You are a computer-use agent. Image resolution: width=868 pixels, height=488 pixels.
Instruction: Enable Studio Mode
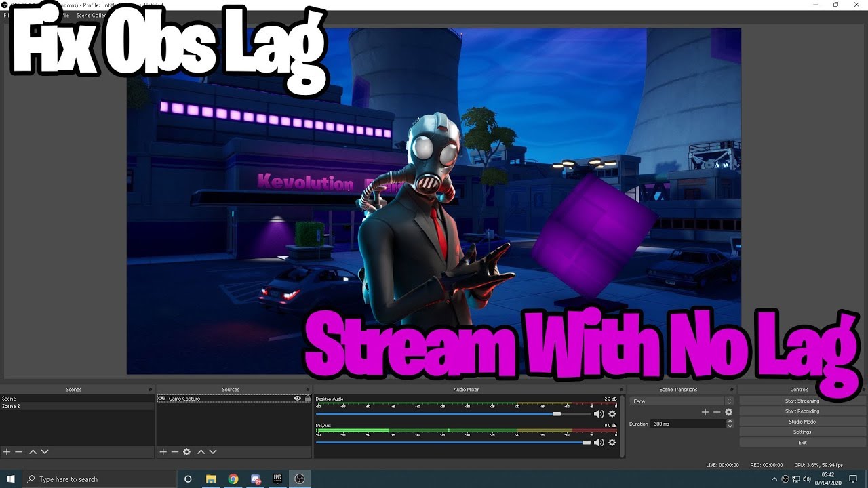coord(802,422)
